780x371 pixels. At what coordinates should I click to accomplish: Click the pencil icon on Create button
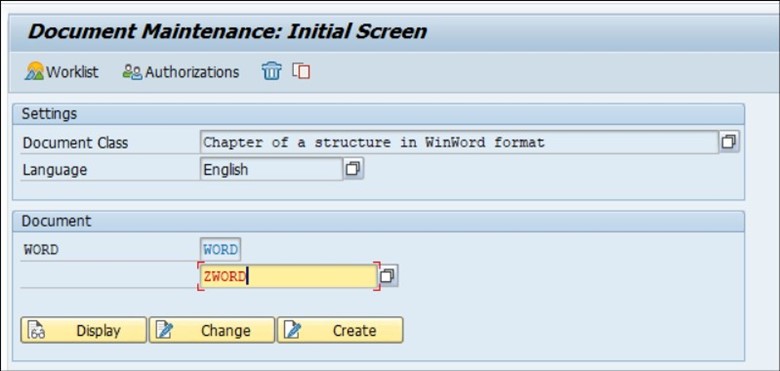click(292, 330)
